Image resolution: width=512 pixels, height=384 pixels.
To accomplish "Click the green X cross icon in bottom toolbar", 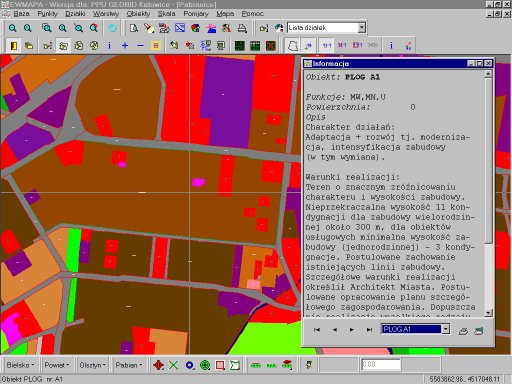I will (x=173, y=365).
